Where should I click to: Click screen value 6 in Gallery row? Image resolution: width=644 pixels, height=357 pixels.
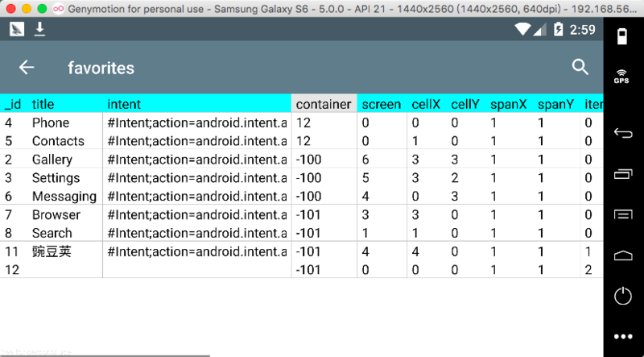pos(365,160)
